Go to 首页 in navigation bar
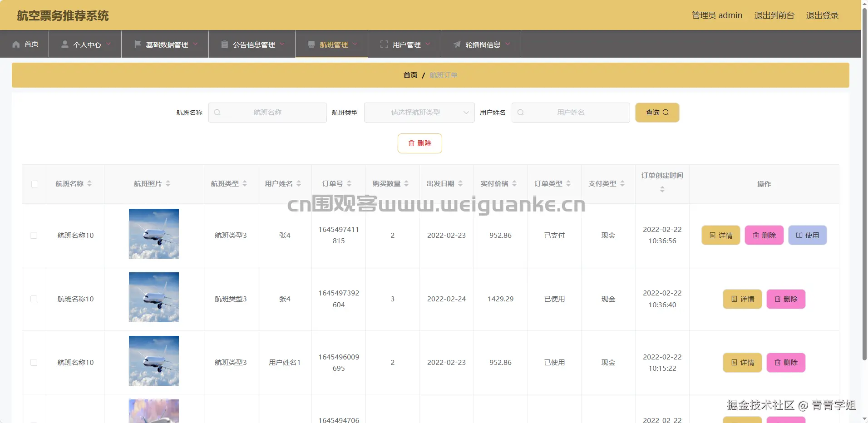Image resolution: width=868 pixels, height=423 pixels. (25, 44)
